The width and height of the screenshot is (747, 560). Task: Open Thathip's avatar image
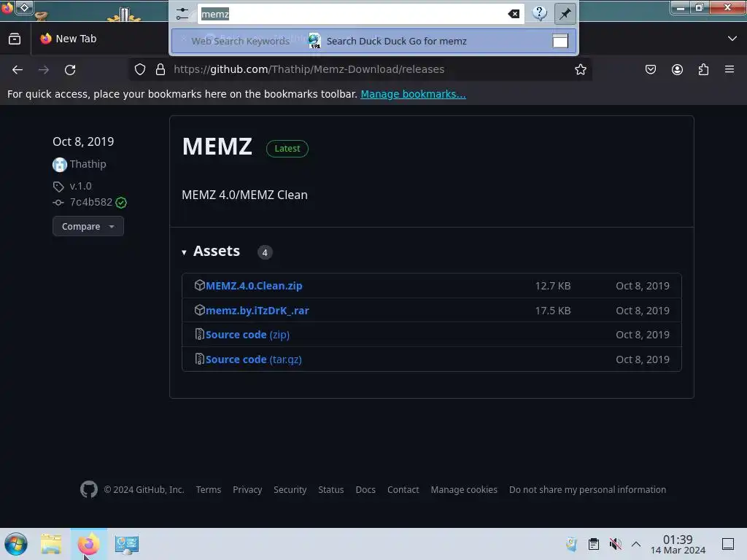pos(60,165)
